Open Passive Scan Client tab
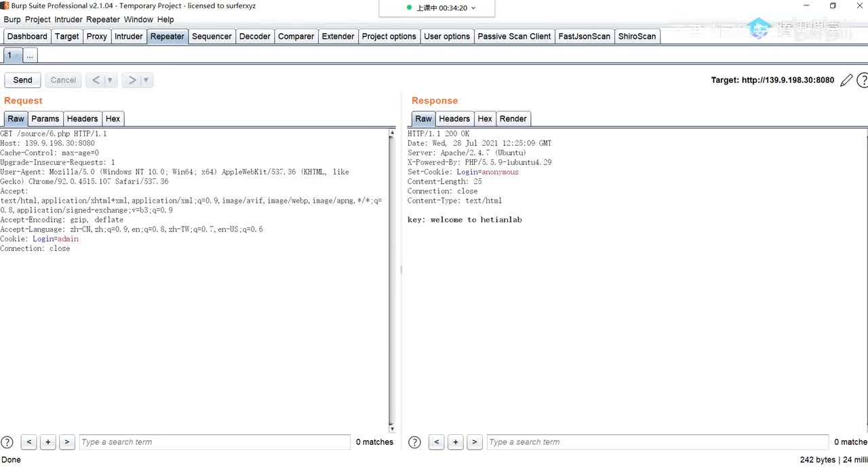This screenshot has width=868, height=468. [514, 37]
